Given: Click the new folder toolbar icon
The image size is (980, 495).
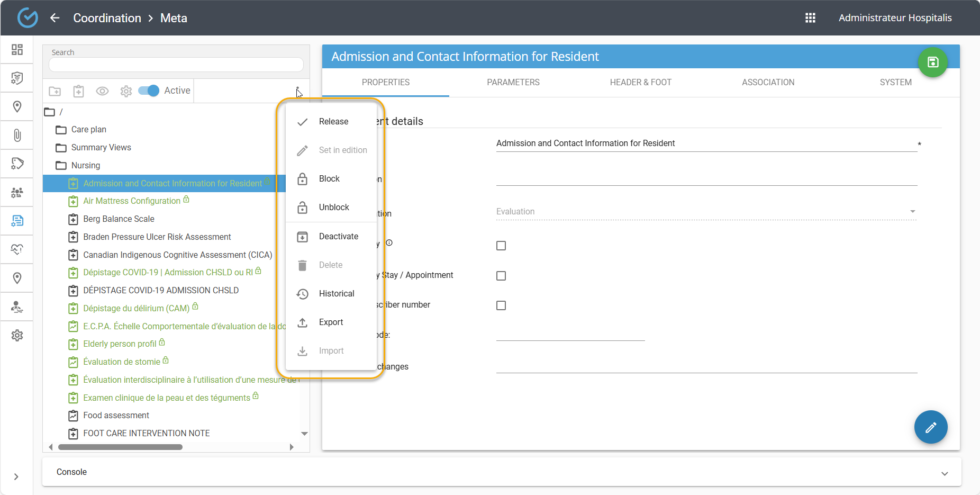Looking at the screenshot, I should (55, 91).
